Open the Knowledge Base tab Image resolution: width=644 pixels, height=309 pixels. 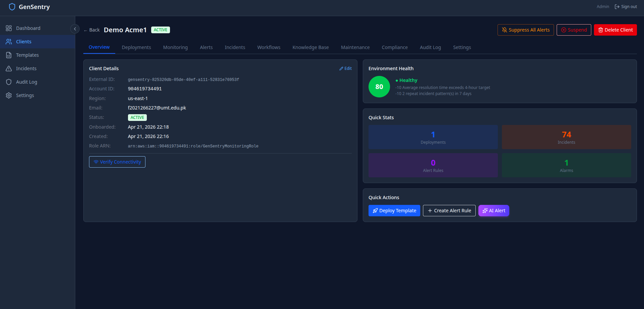(310, 47)
